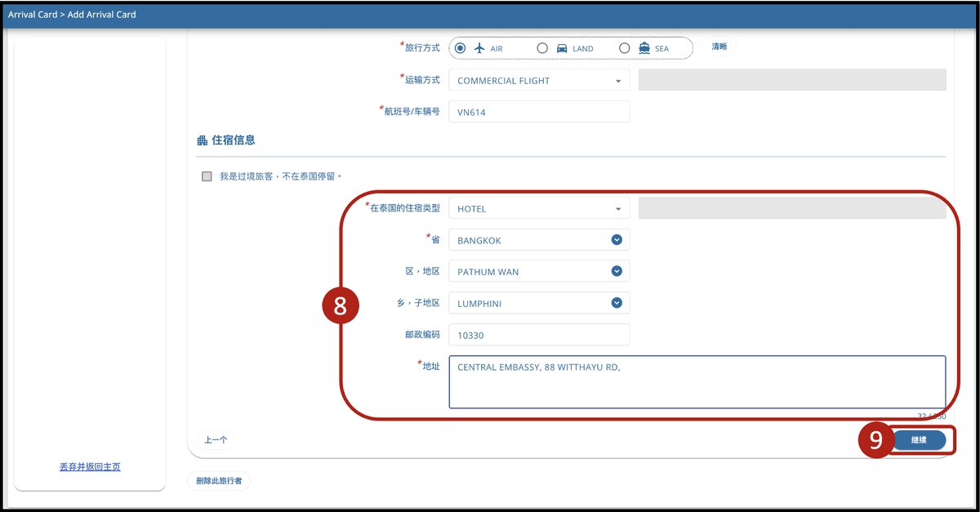The width and height of the screenshot is (980, 512).
Task: Click the 清晰 clear button
Action: tap(719, 47)
